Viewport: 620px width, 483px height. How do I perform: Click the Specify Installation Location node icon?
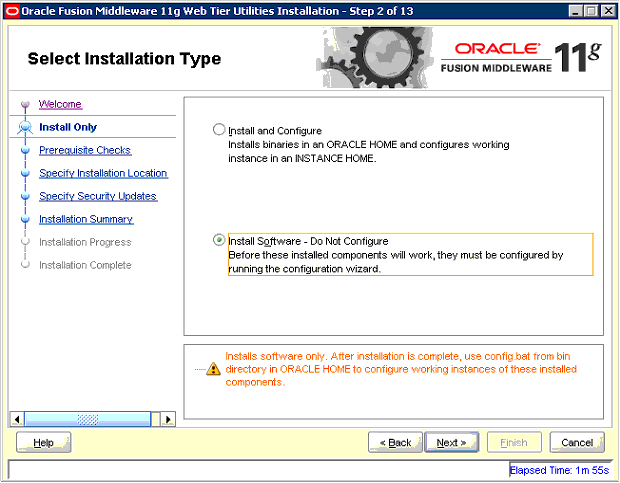tap(25, 173)
